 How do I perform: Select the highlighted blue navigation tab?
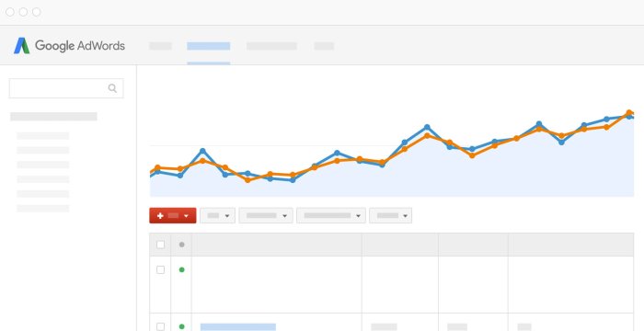point(209,46)
